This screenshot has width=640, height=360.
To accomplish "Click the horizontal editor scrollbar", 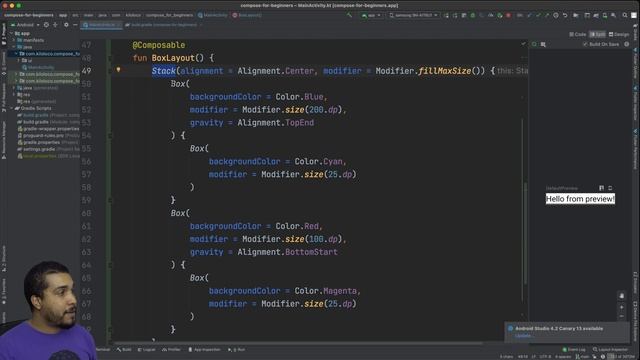I will (x=298, y=343).
